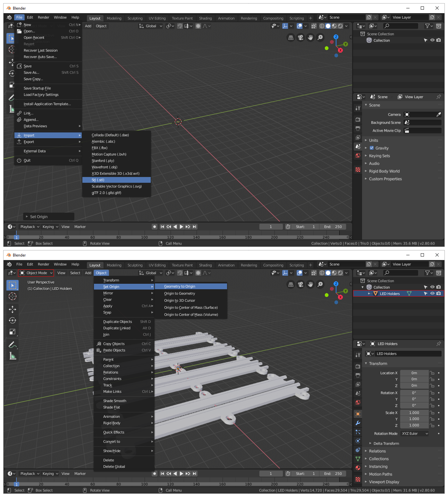
Task: Toggle auto keying record button in top window
Action: (155, 227)
